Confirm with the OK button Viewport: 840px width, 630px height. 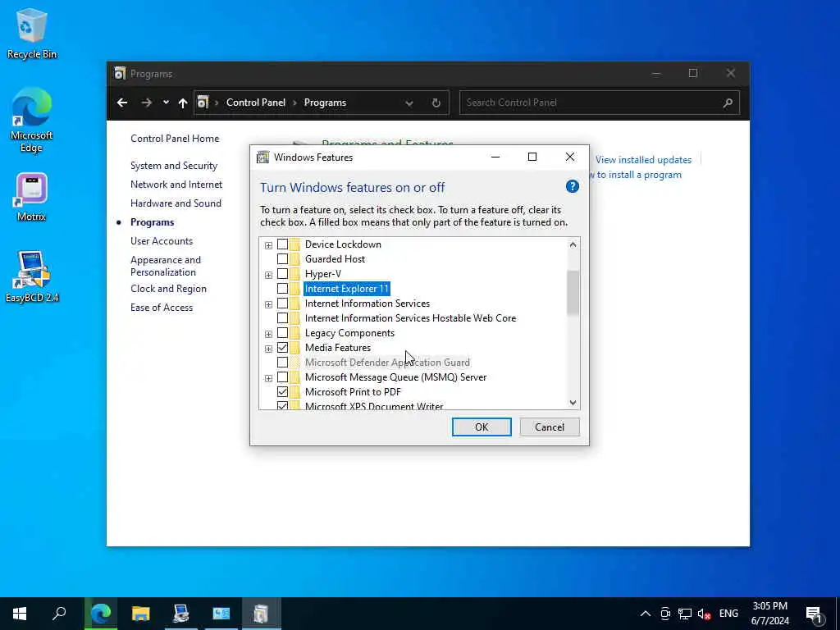(x=482, y=427)
